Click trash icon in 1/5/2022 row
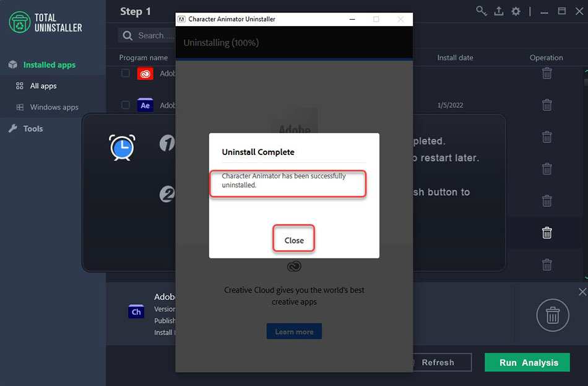This screenshot has width=588, height=386. coord(547,105)
